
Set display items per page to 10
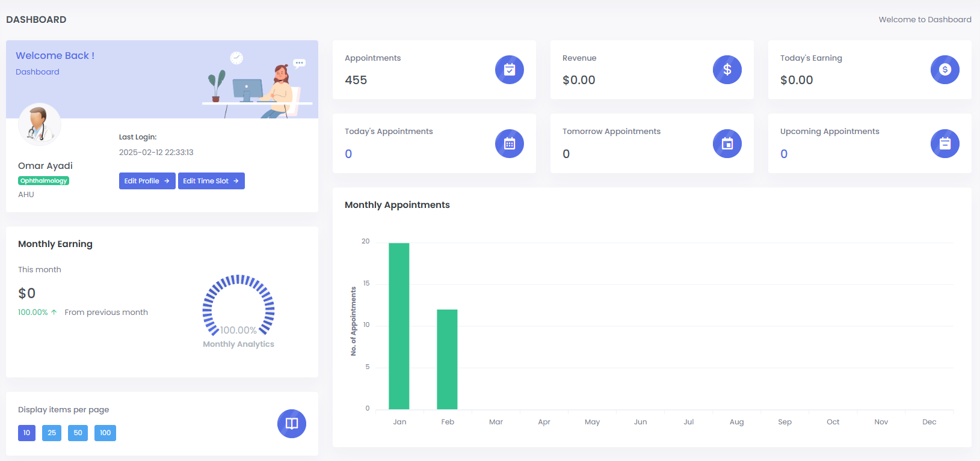(26, 433)
